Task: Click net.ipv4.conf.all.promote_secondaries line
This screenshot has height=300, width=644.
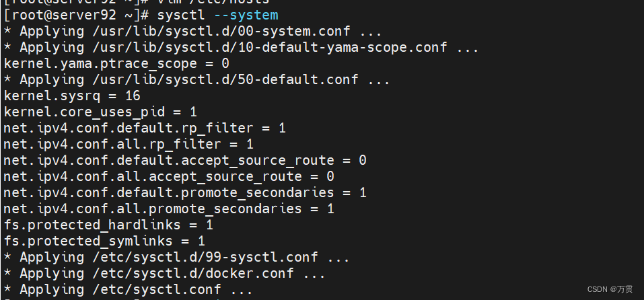Action: (169, 209)
